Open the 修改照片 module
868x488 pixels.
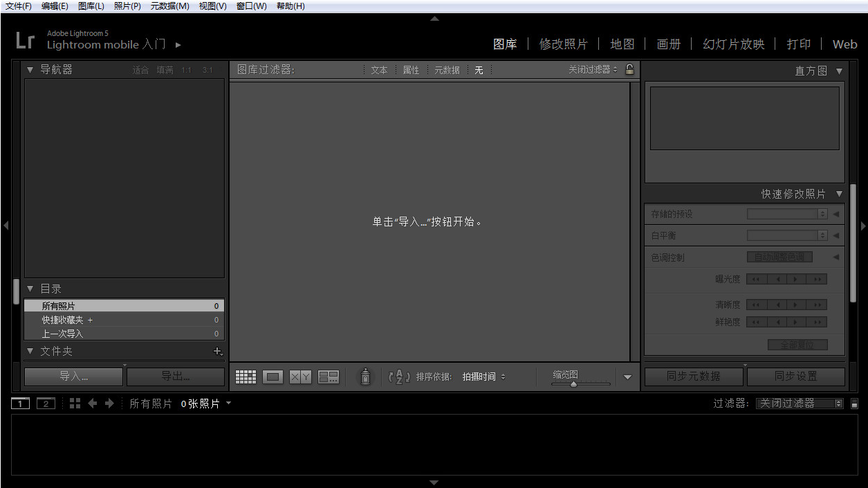coord(563,44)
